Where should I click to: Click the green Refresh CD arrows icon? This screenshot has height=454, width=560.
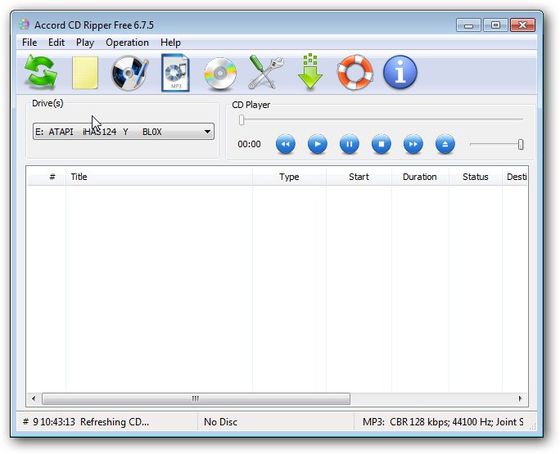pos(41,72)
